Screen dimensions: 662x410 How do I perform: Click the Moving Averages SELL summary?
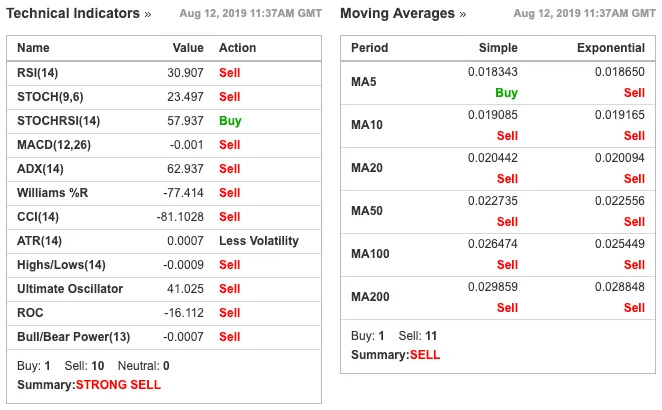tap(425, 355)
